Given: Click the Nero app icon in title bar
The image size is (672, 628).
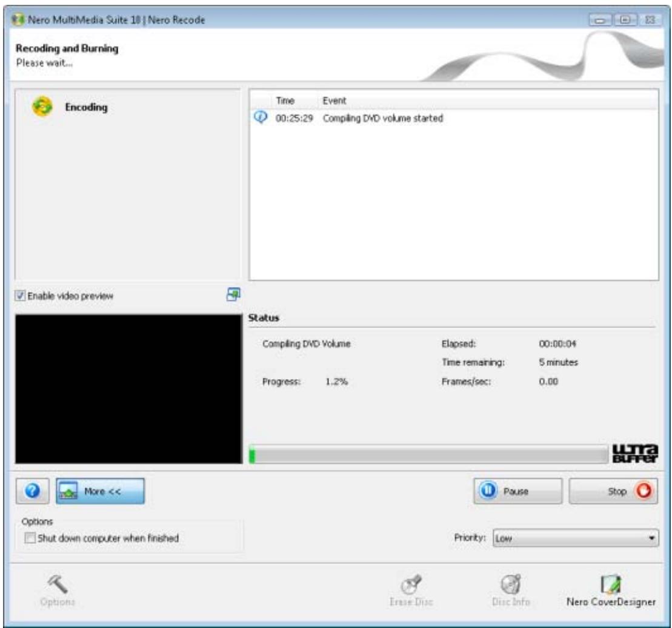Looking at the screenshot, I should pos(18,20).
